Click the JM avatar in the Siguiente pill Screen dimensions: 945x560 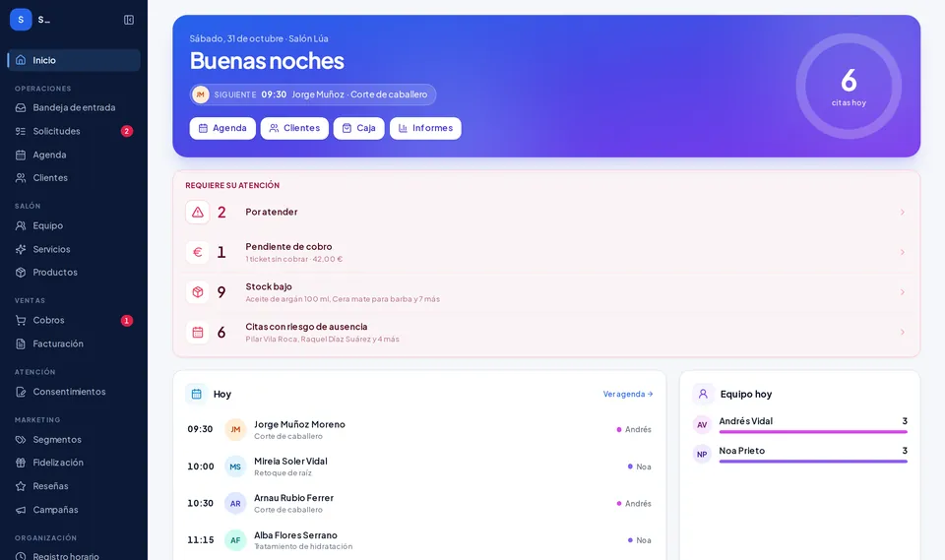[x=200, y=94]
